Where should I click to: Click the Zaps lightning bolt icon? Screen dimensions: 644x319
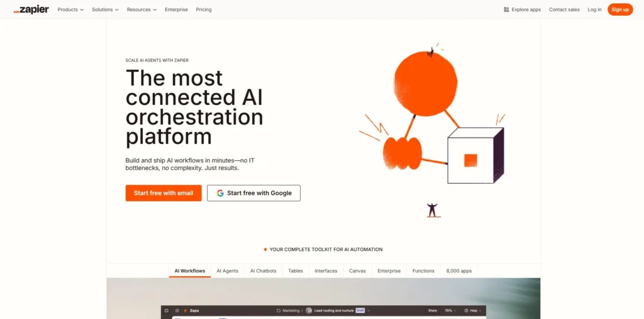pyautogui.click(x=186, y=311)
